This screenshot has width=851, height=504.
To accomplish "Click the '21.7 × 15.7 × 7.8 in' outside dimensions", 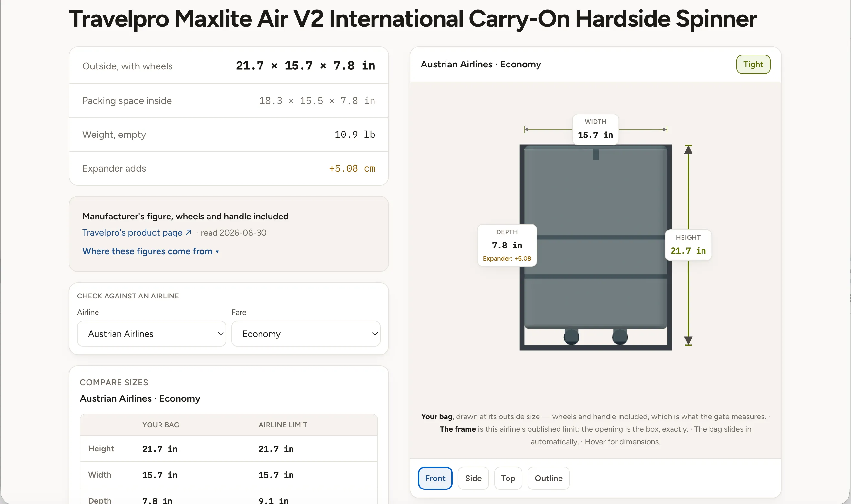I will (305, 66).
